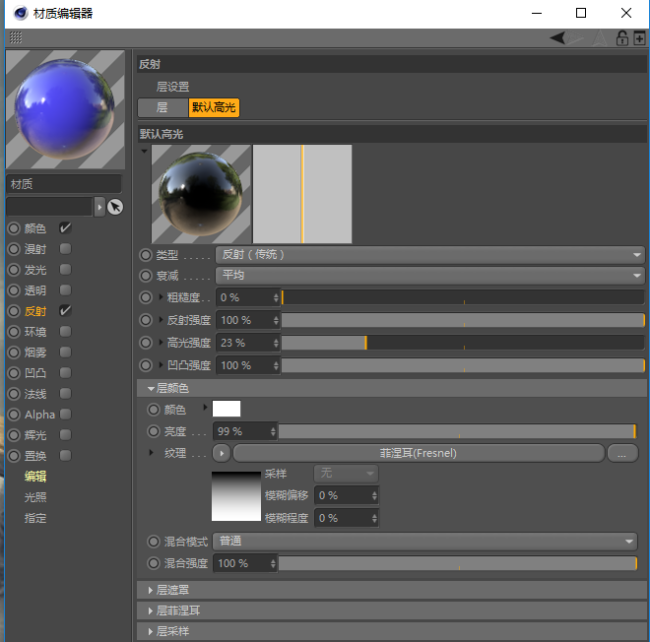Click the material picker cursor icon
Screen dimensions: 650x642
coord(115,207)
